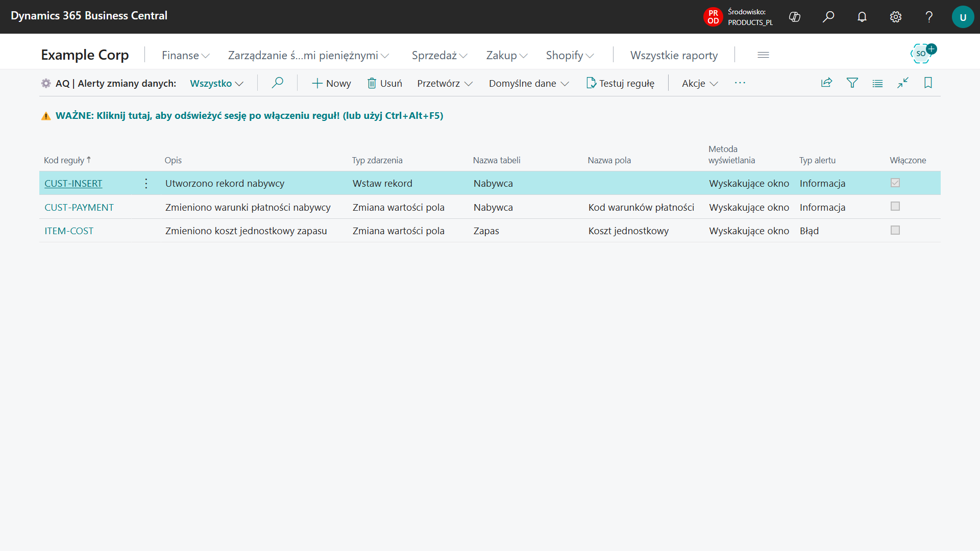The image size is (980, 551).
Task: Open the Finanse navigation menu
Action: [185, 55]
